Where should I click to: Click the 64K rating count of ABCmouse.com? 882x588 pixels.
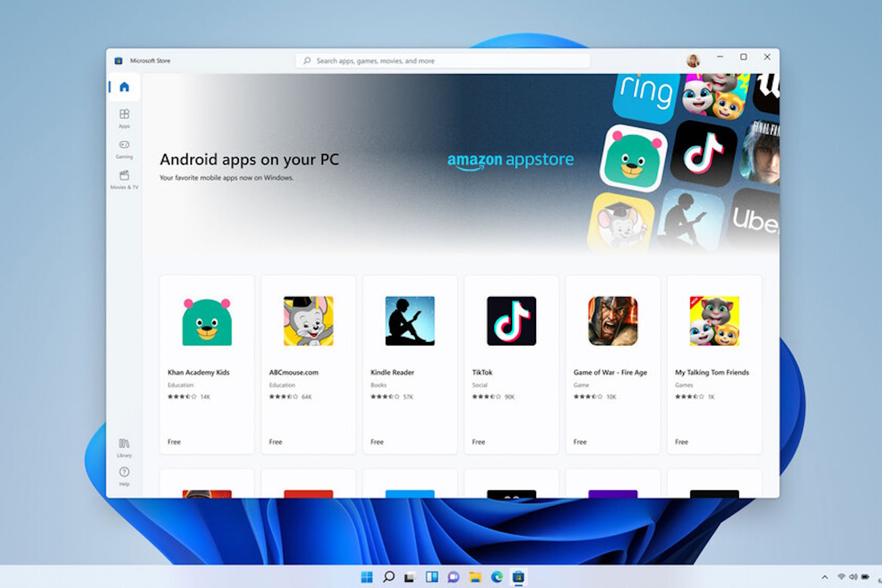tap(307, 396)
